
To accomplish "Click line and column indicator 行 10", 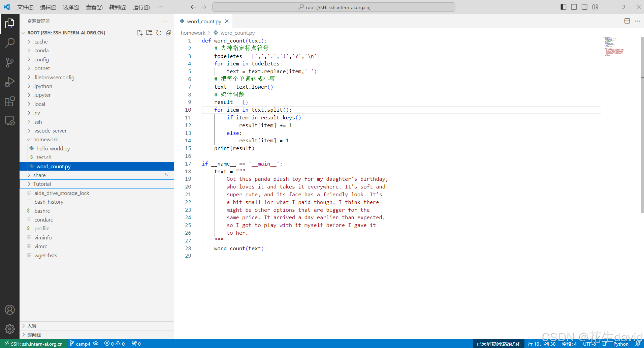I will (x=542, y=344).
